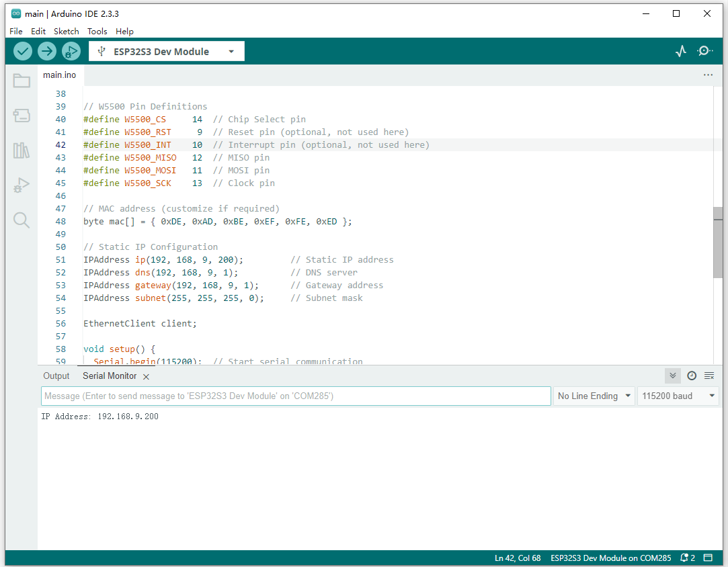Toggle timestamp display in Serial Monitor
This screenshot has width=728, height=567.
(691, 376)
